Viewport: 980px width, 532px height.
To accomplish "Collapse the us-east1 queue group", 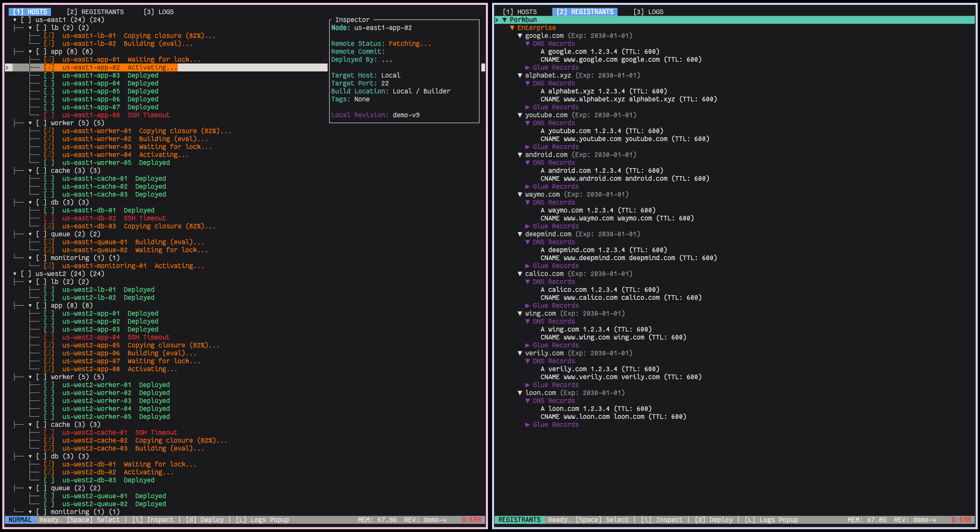I will 30,234.
